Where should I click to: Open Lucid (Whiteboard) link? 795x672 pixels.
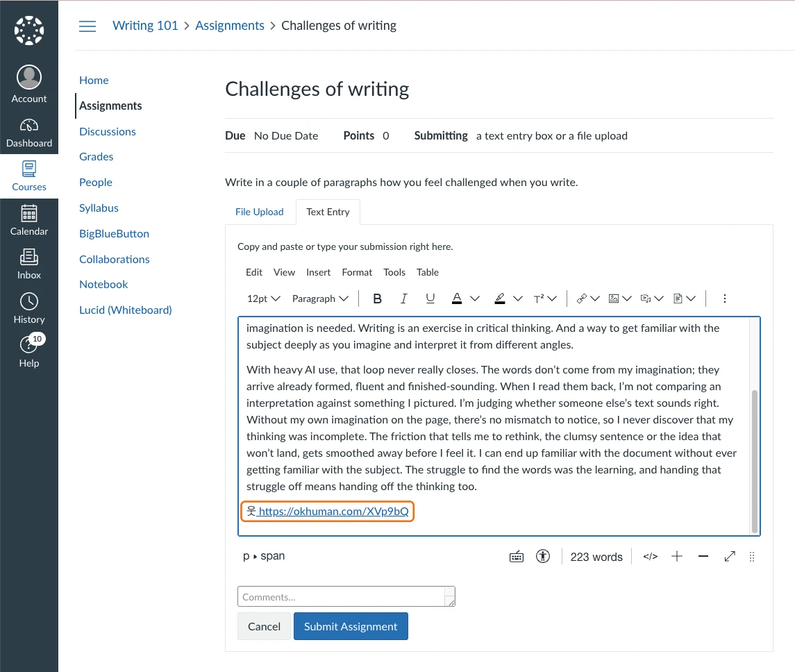pos(126,310)
